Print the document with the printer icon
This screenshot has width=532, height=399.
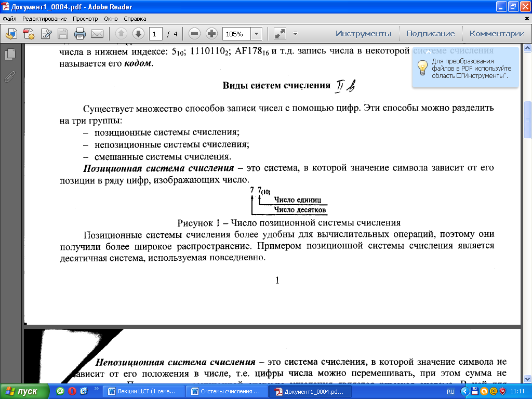click(79, 34)
